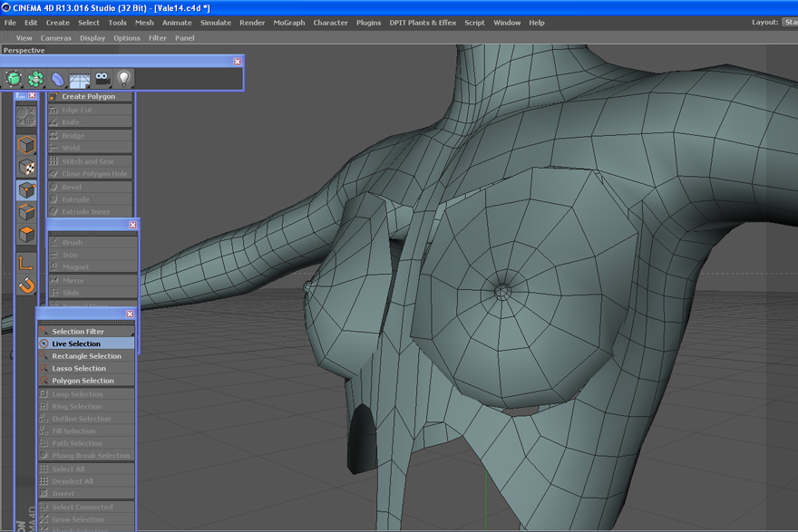
Task: Enable the Axis mode L-shaped icon
Action: pos(26,263)
